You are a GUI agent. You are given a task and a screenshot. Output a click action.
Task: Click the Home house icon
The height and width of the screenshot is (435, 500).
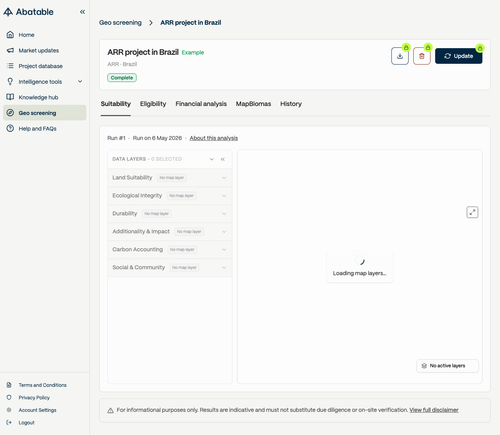pyautogui.click(x=10, y=35)
